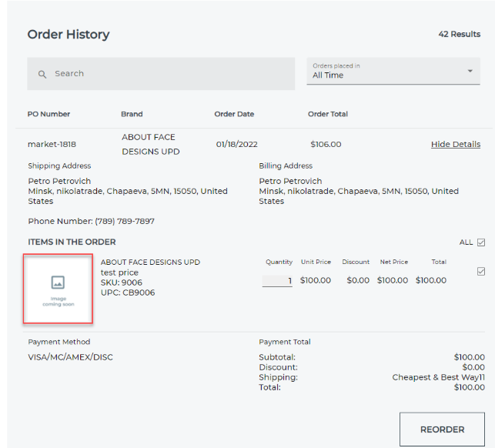
Task: Click the phone number (789) 789-7897
Action: point(125,221)
